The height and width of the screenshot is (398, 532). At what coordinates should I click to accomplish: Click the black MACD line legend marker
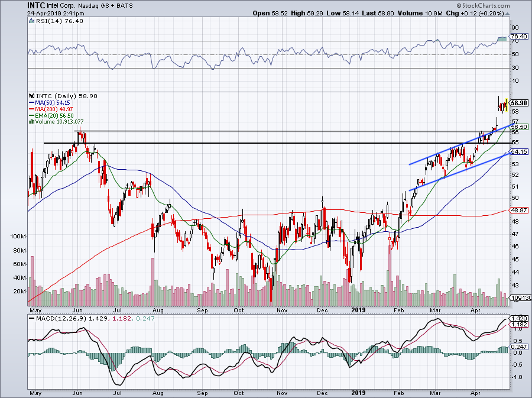(x=31, y=319)
